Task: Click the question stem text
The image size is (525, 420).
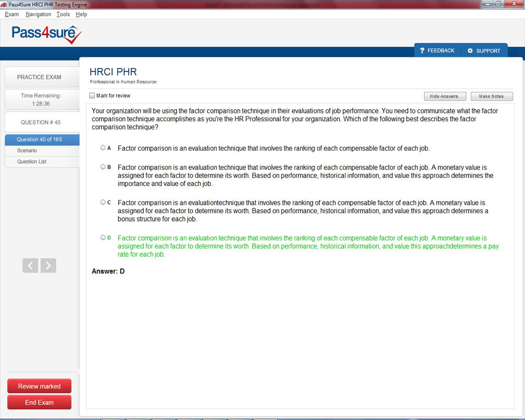Action: point(295,119)
